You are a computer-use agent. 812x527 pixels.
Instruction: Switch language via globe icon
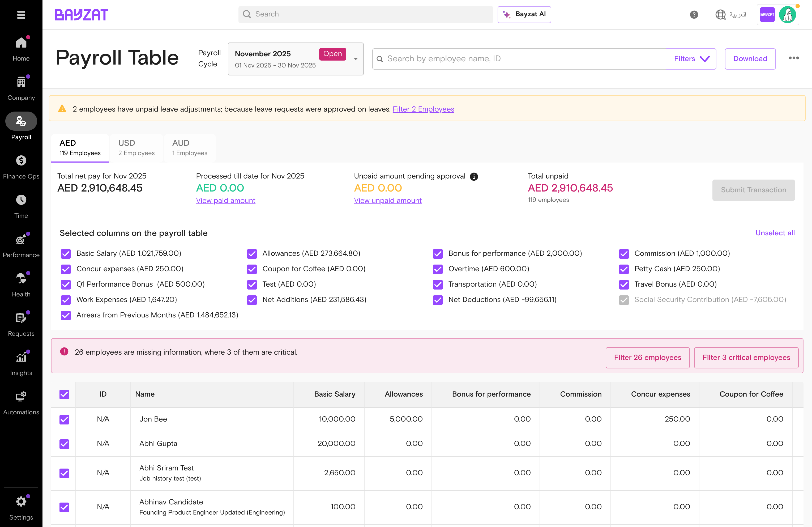pyautogui.click(x=720, y=15)
